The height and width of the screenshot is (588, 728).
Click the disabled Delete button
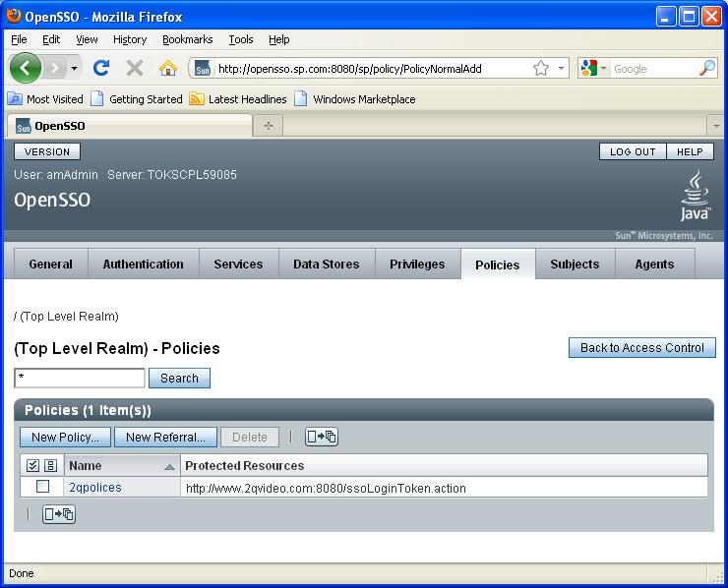tap(250, 438)
